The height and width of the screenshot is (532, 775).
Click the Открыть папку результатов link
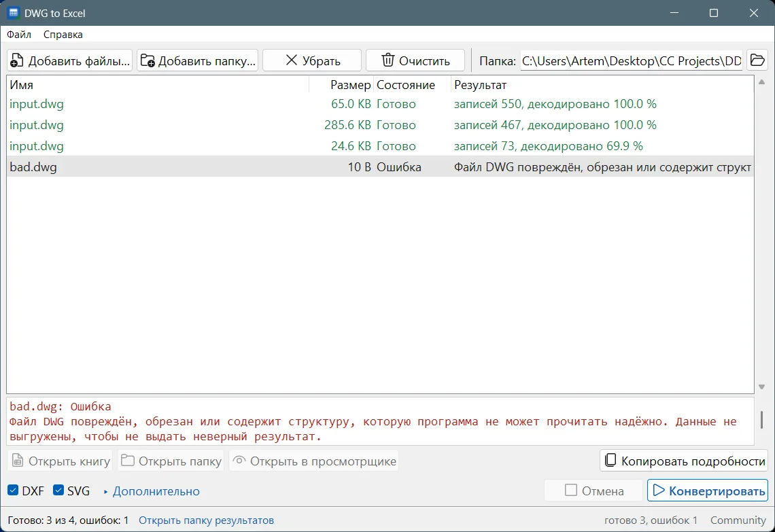(x=206, y=520)
